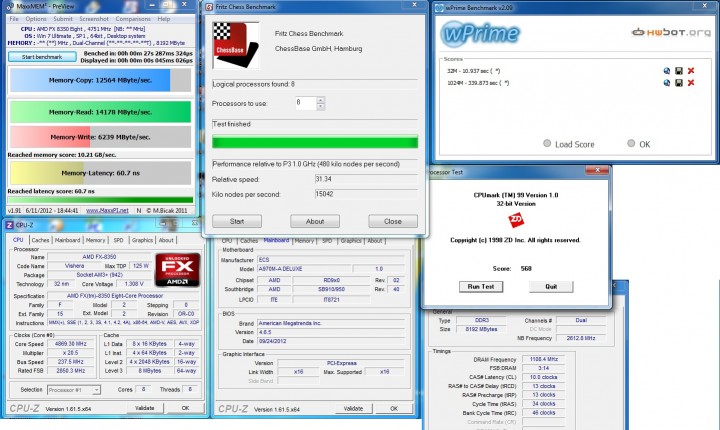Open the 1024M score online globe icon
This screenshot has width=720, height=430.
(x=666, y=83)
